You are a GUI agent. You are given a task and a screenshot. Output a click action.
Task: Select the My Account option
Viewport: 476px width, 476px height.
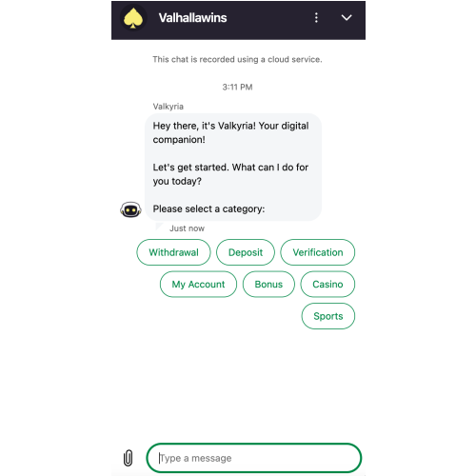pos(198,284)
